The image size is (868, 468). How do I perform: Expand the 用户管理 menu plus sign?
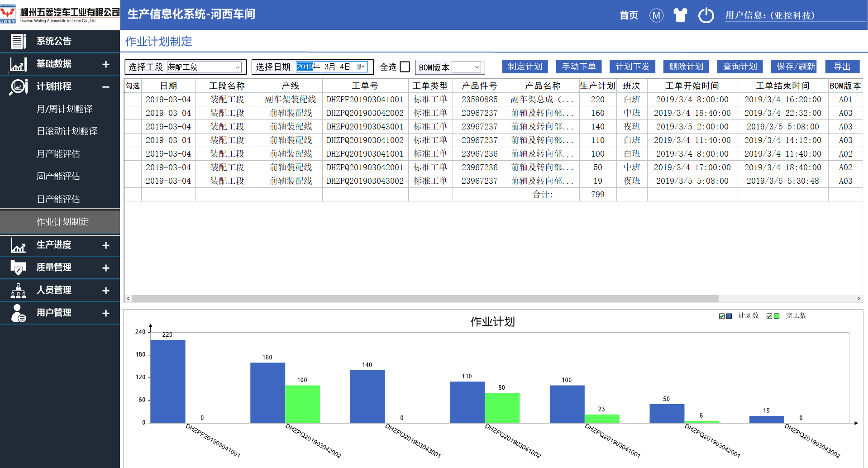click(x=106, y=313)
